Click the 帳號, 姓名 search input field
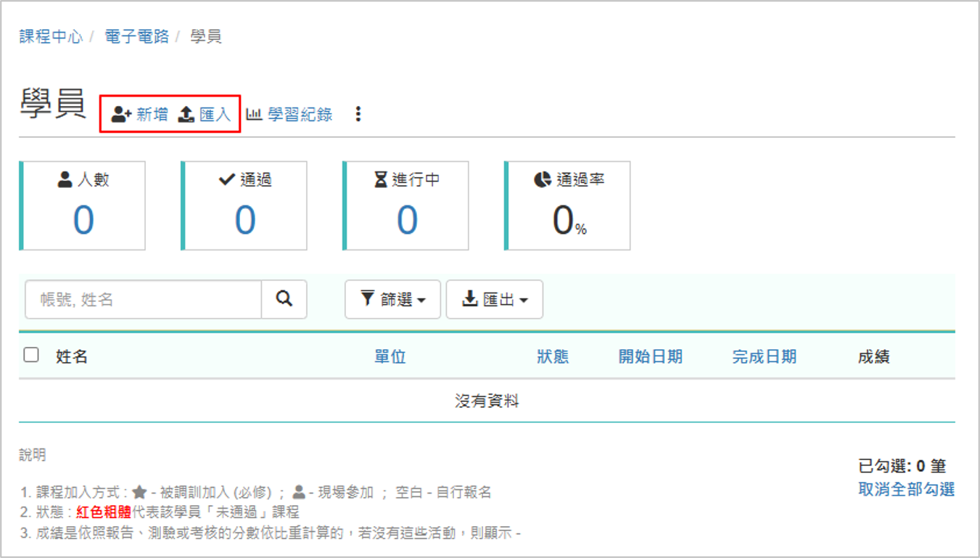Viewport: 980px width, 558px height. (x=144, y=299)
